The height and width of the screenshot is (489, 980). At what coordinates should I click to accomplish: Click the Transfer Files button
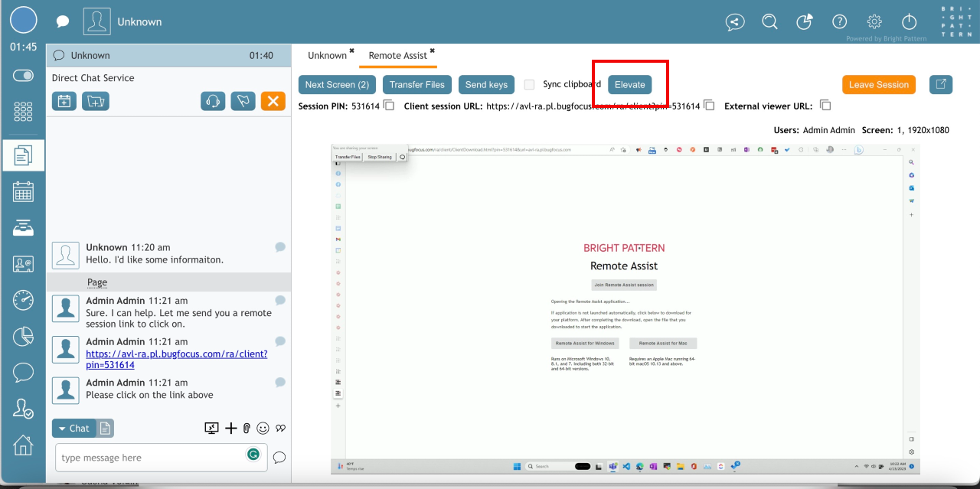pos(417,85)
